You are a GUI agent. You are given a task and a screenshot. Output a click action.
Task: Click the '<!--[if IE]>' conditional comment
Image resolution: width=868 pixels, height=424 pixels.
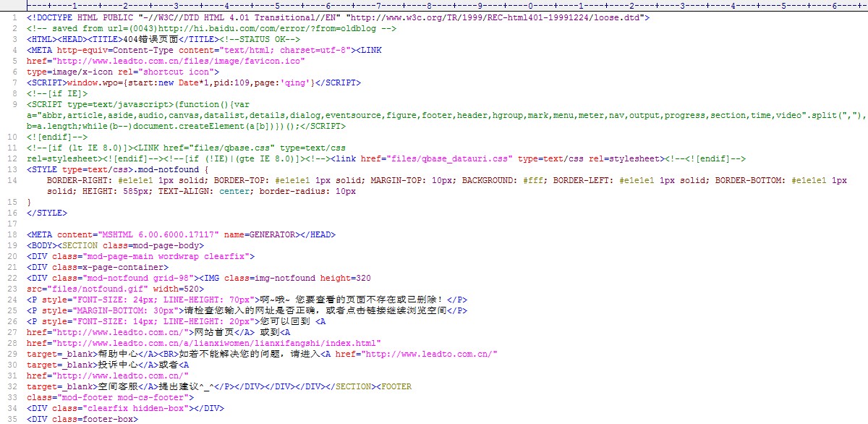[57, 93]
